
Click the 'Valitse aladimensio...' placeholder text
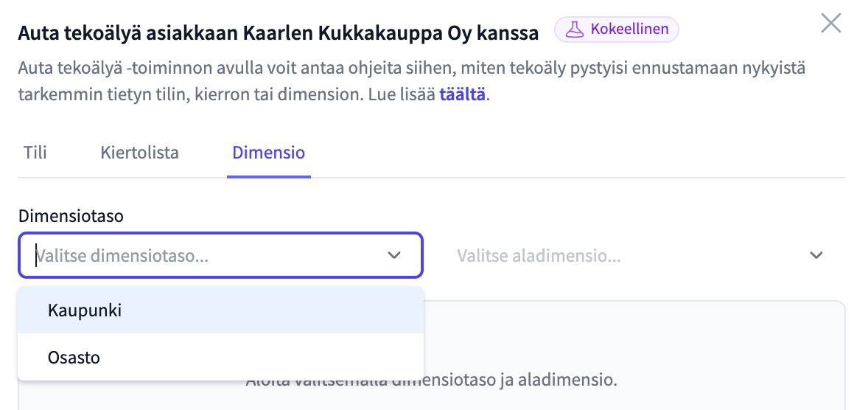pyautogui.click(x=539, y=256)
